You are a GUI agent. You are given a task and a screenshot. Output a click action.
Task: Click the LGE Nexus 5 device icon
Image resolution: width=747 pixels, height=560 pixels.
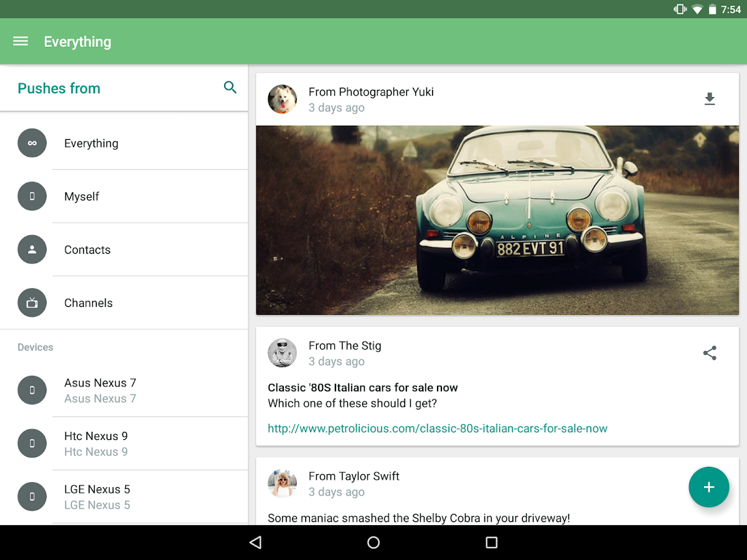point(32,496)
